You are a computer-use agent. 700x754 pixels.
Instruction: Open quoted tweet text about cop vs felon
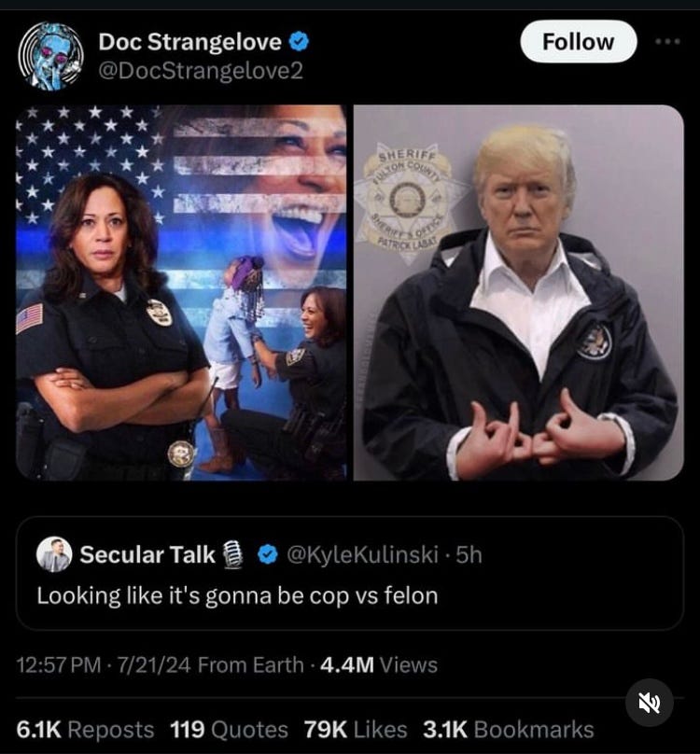(x=238, y=595)
